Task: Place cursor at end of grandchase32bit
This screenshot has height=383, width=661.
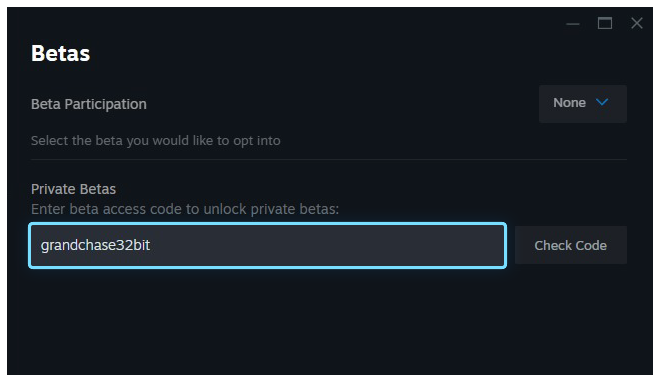Action: click(x=150, y=245)
